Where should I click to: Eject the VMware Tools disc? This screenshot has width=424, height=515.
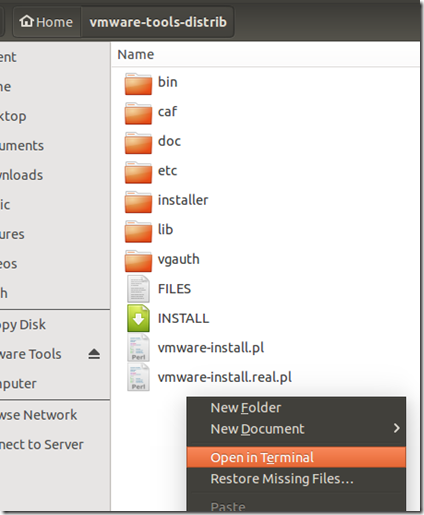click(94, 354)
